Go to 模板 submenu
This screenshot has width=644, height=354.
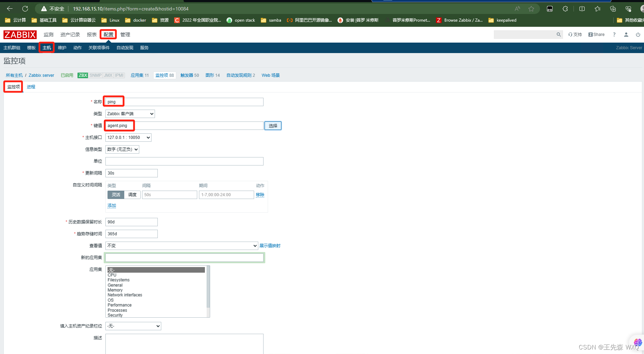pyautogui.click(x=31, y=48)
